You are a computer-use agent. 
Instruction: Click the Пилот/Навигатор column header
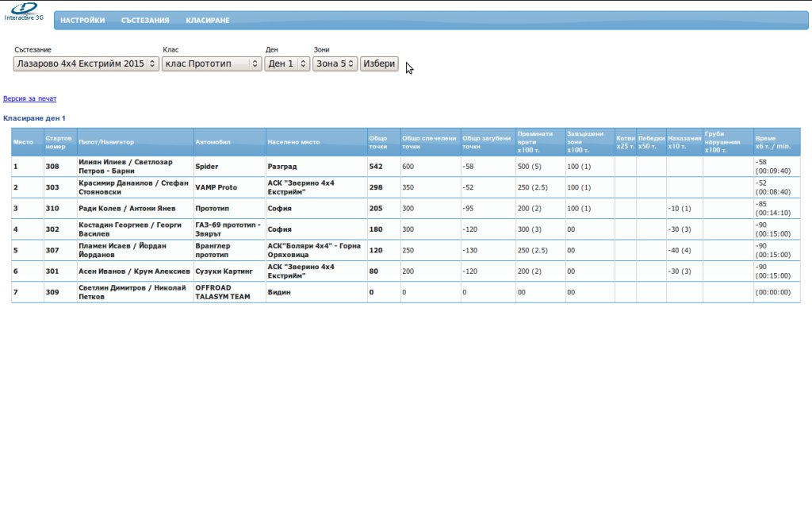point(106,142)
